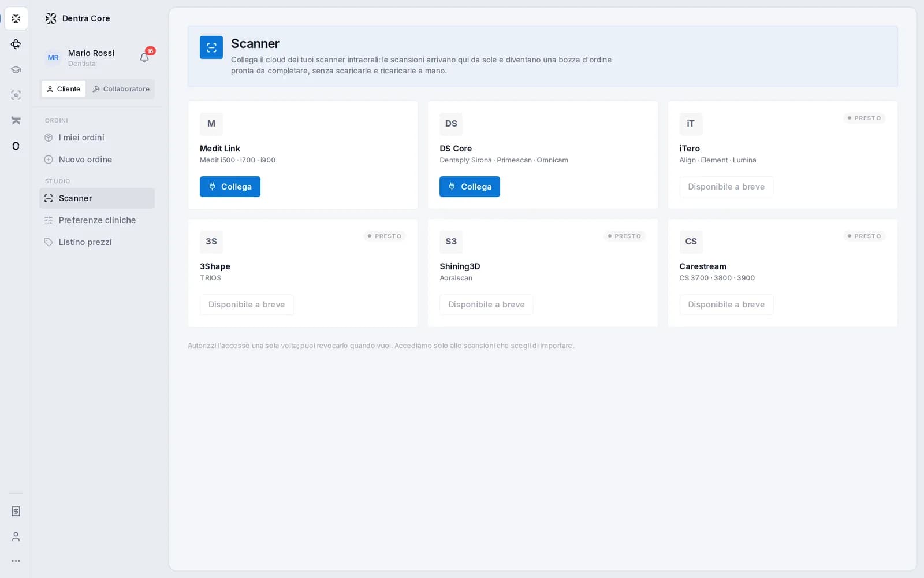Click Disponibile a breve on the iTero card
The height and width of the screenshot is (578, 924).
click(x=726, y=187)
